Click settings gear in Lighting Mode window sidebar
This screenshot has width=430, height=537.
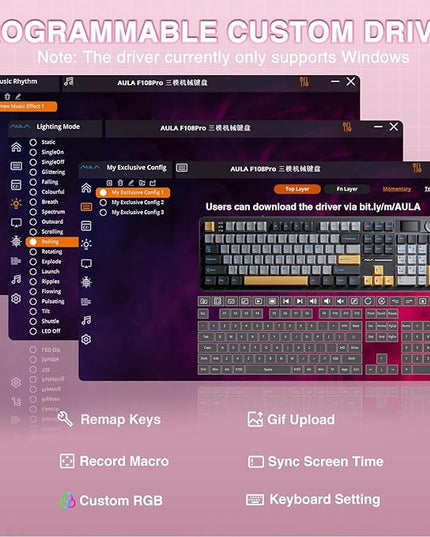coord(16,299)
